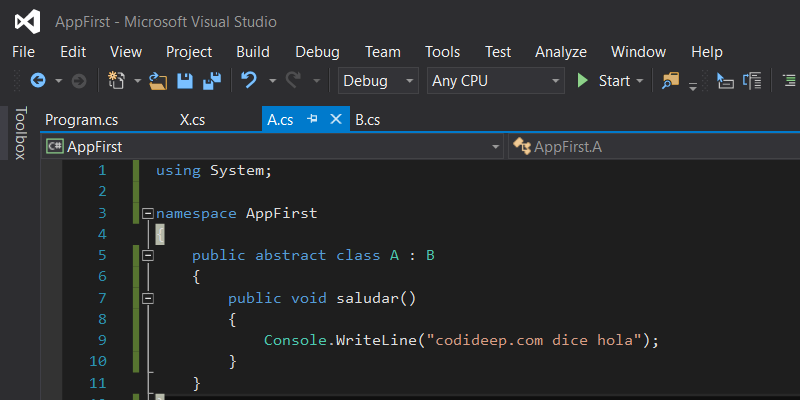Pin the A.cs tab
This screenshot has height=400, width=800.
[313, 120]
